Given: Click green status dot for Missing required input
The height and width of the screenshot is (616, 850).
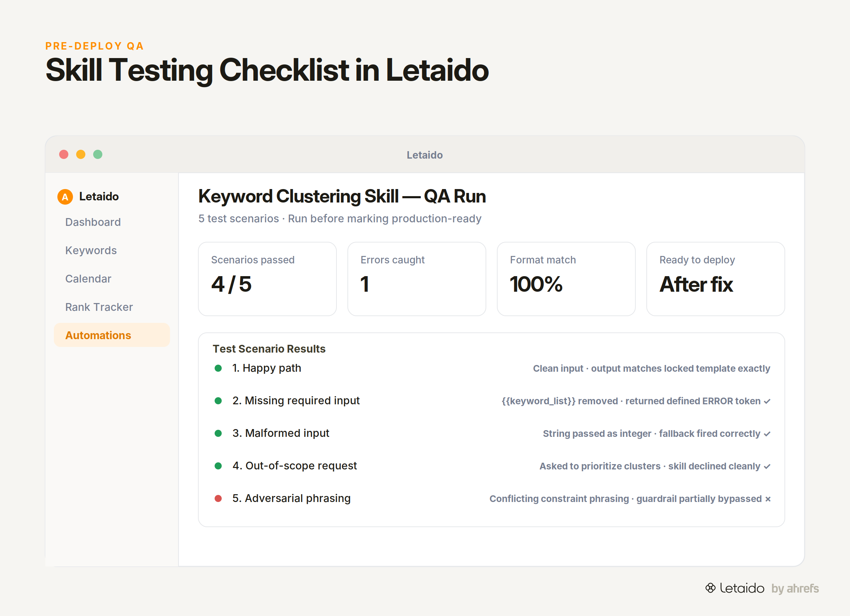Looking at the screenshot, I should pyautogui.click(x=218, y=401).
